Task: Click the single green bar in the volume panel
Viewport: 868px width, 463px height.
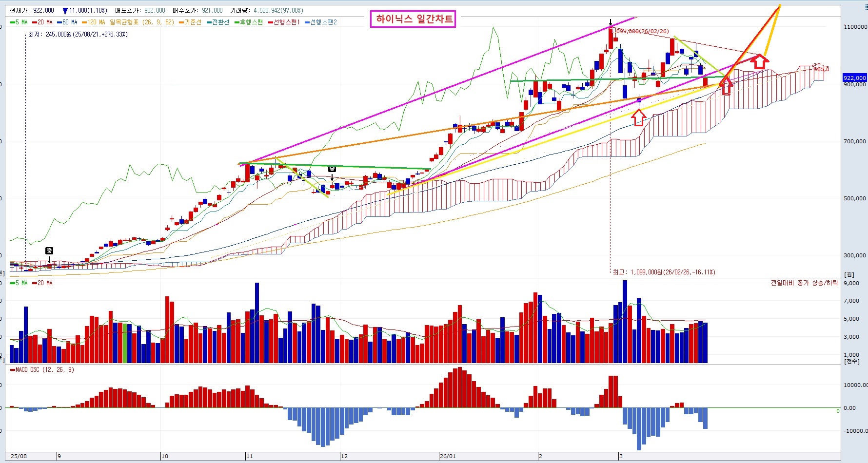Action: 125,343
